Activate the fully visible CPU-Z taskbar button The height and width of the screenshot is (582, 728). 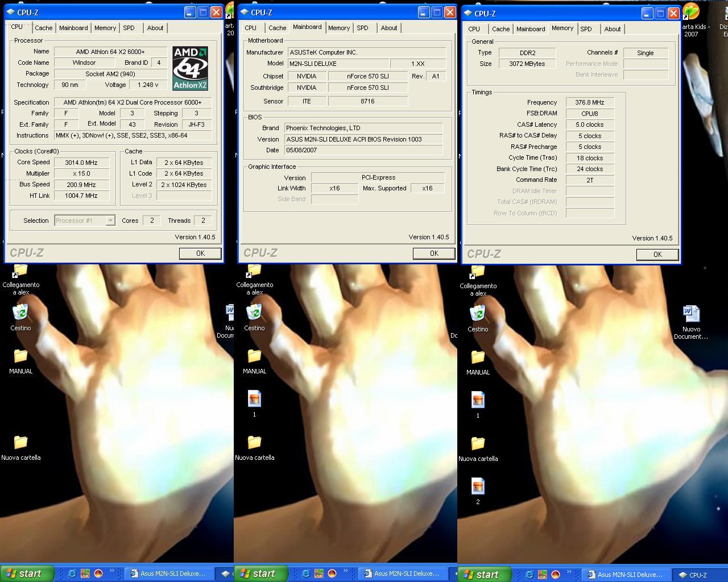pyautogui.click(x=699, y=575)
